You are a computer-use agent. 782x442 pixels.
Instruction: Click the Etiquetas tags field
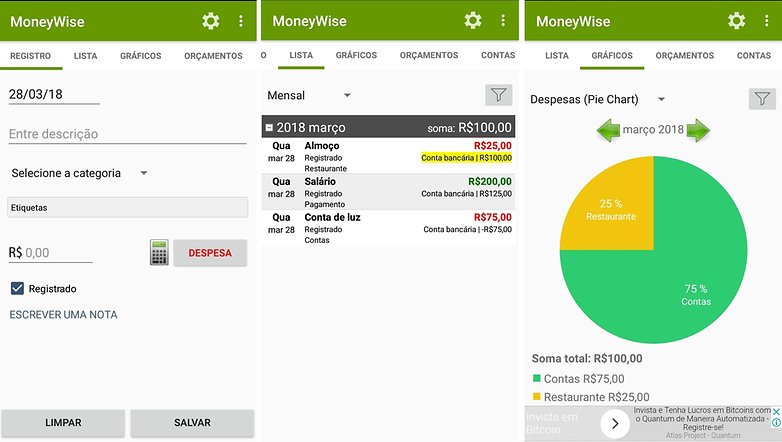click(127, 208)
